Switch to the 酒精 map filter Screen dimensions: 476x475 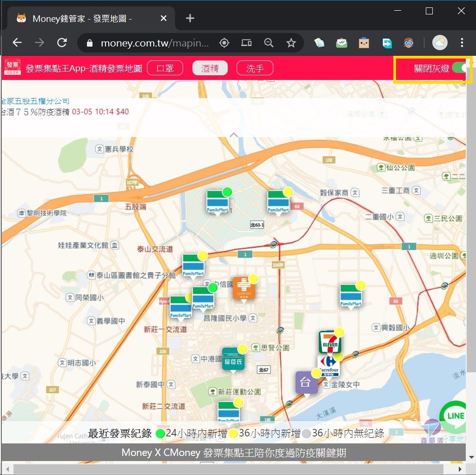click(x=210, y=68)
